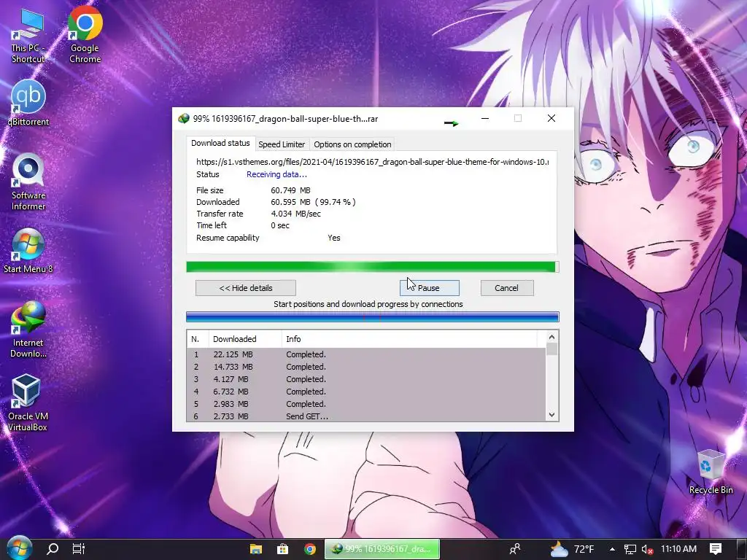Click the Windows Start orb
The height and width of the screenshot is (560, 747).
[x=19, y=548]
